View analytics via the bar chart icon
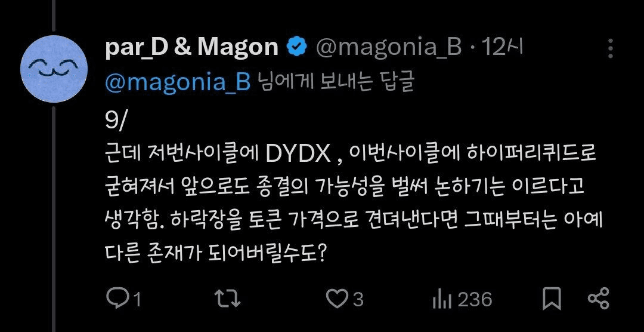 click(x=442, y=300)
